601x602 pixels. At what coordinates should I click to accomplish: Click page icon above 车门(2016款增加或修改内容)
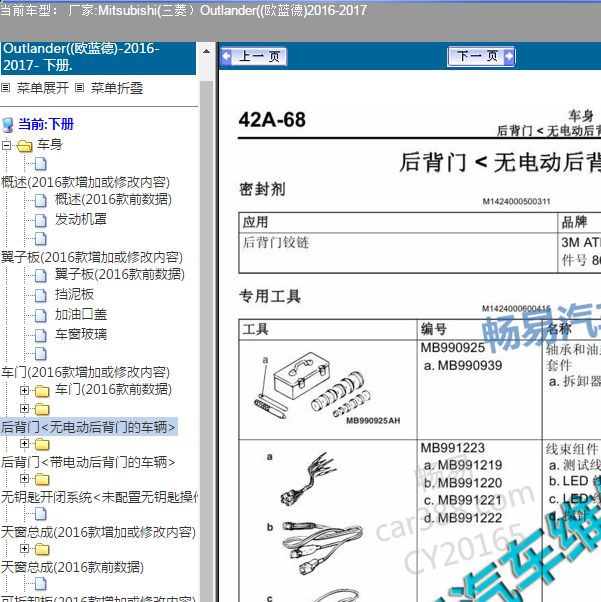[41, 354]
